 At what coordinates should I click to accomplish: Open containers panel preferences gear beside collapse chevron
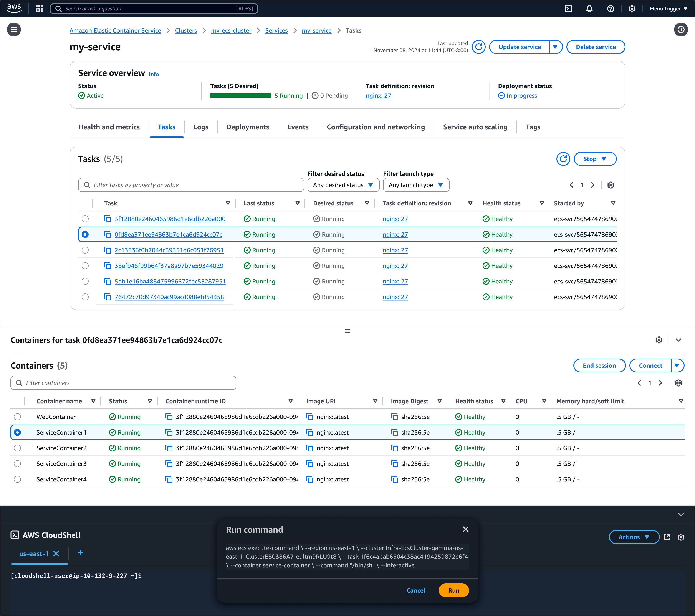(x=659, y=340)
